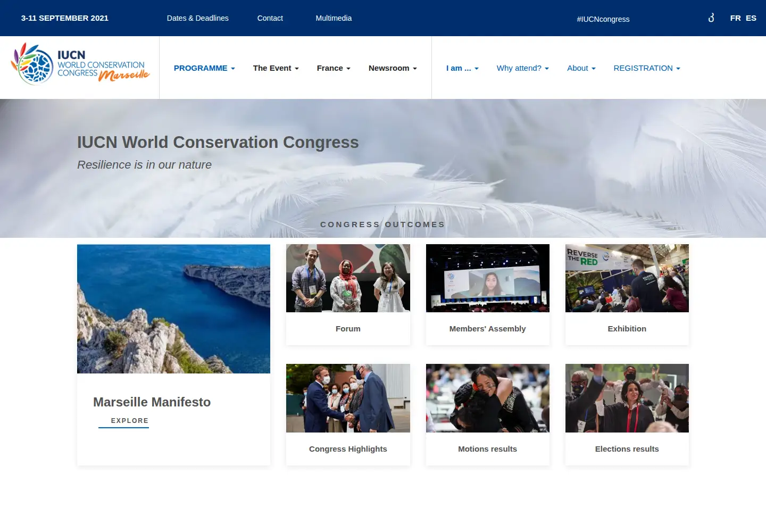Click the Elections results photo

(627, 398)
